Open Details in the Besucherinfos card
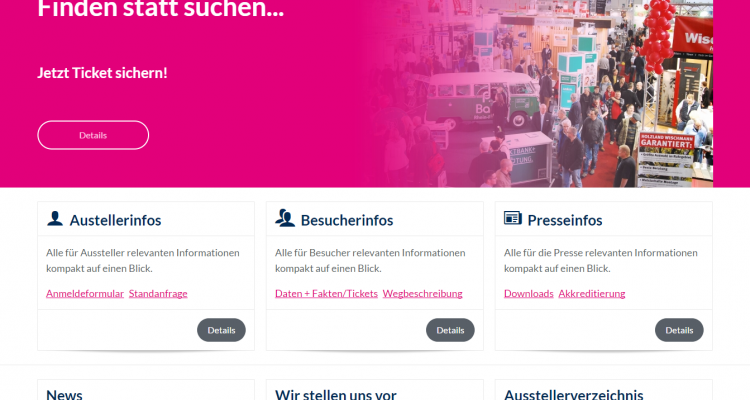 450,330
